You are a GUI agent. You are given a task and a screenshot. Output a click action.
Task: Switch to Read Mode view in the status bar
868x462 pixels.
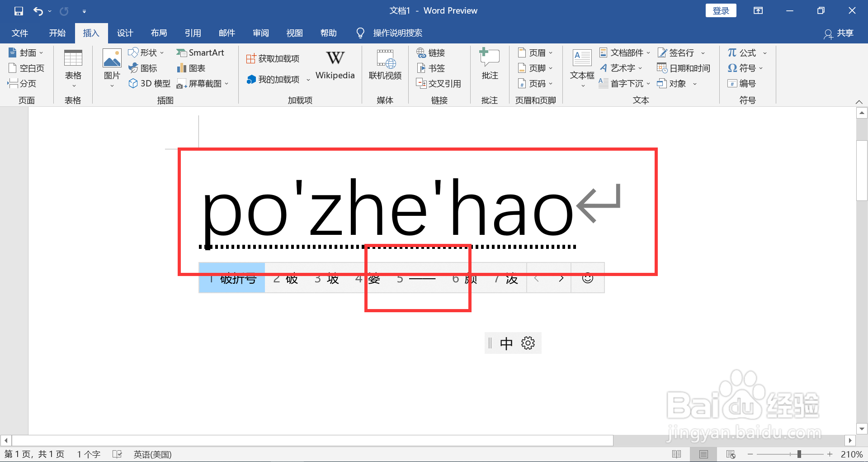677,454
